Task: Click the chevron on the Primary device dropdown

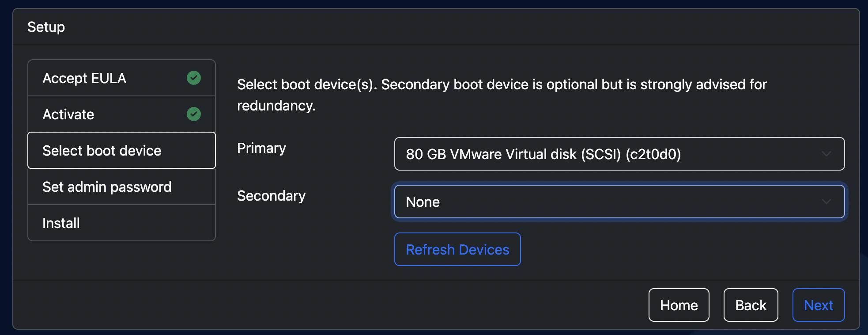Action: [826, 154]
